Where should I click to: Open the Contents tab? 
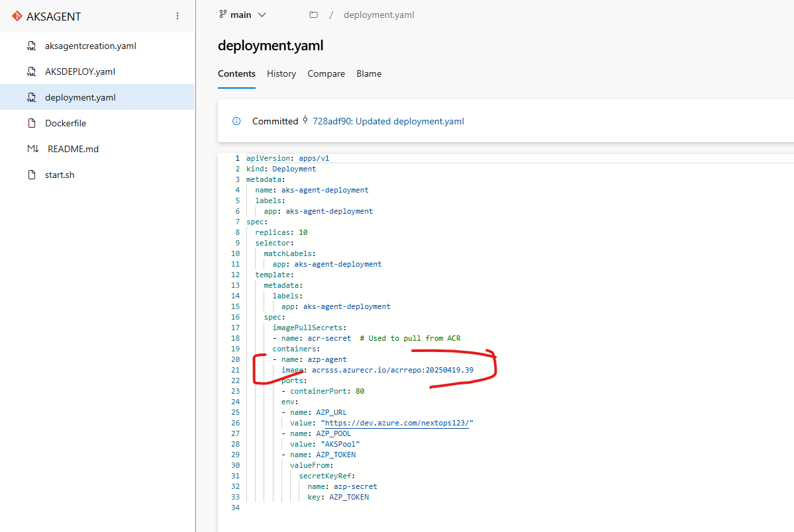point(236,74)
